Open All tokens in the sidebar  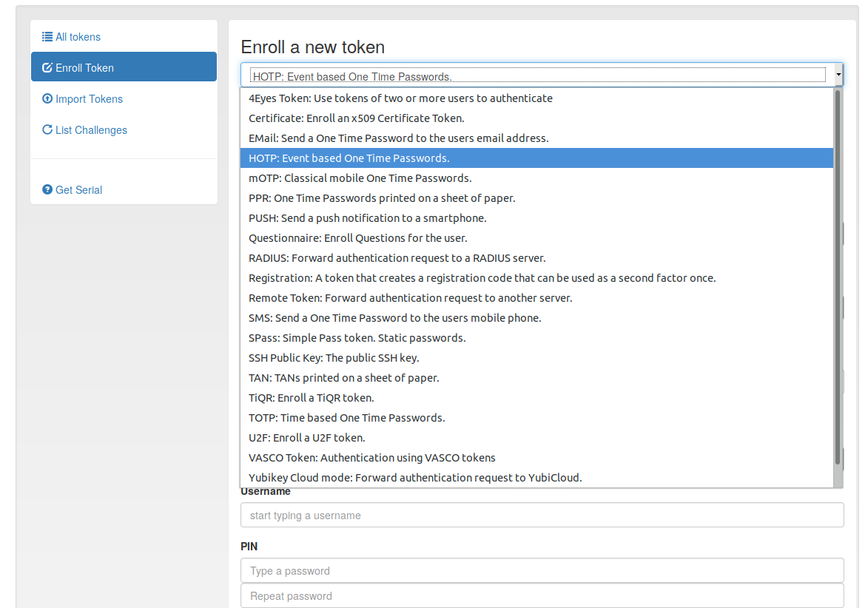(x=124, y=36)
